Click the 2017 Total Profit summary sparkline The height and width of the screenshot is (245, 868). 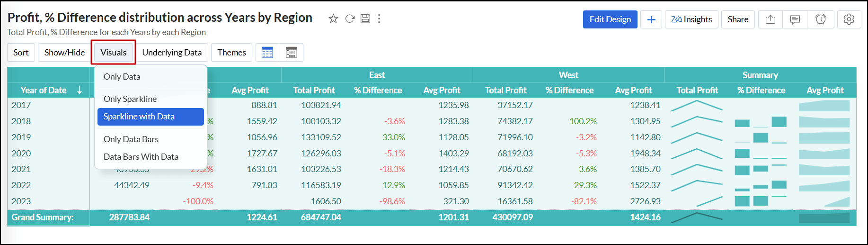click(x=697, y=105)
